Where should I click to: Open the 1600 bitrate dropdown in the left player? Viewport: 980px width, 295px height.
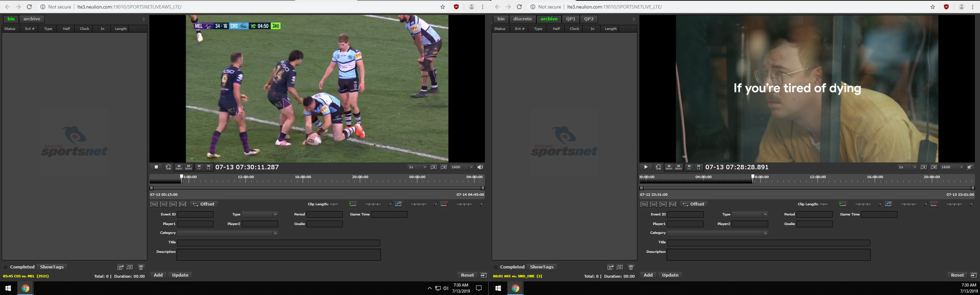(x=462, y=167)
